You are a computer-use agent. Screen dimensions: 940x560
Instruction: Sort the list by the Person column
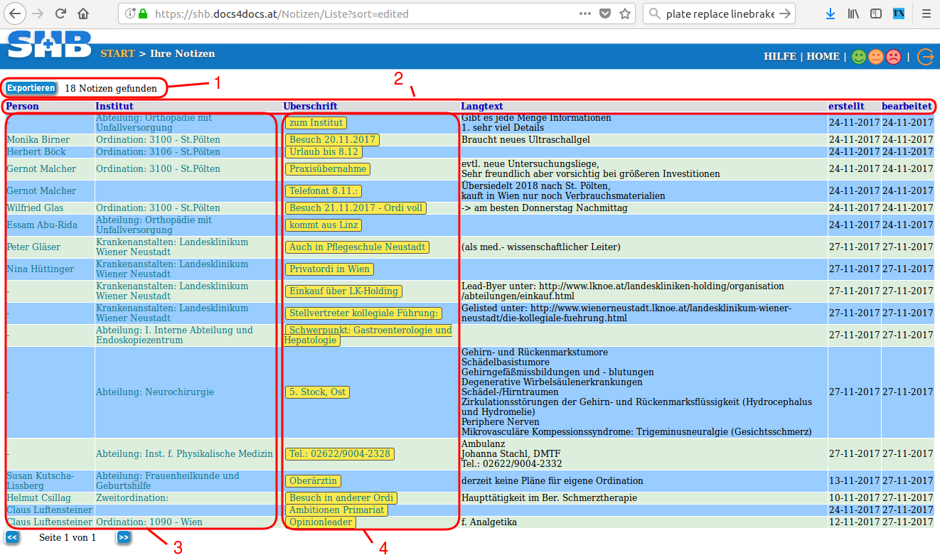click(x=23, y=107)
